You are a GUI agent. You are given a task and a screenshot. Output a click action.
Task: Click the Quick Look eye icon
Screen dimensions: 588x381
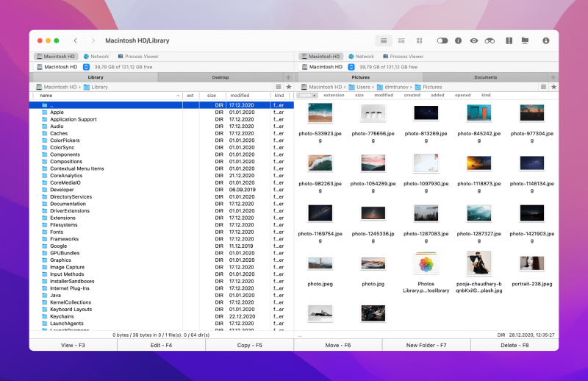[474, 40]
